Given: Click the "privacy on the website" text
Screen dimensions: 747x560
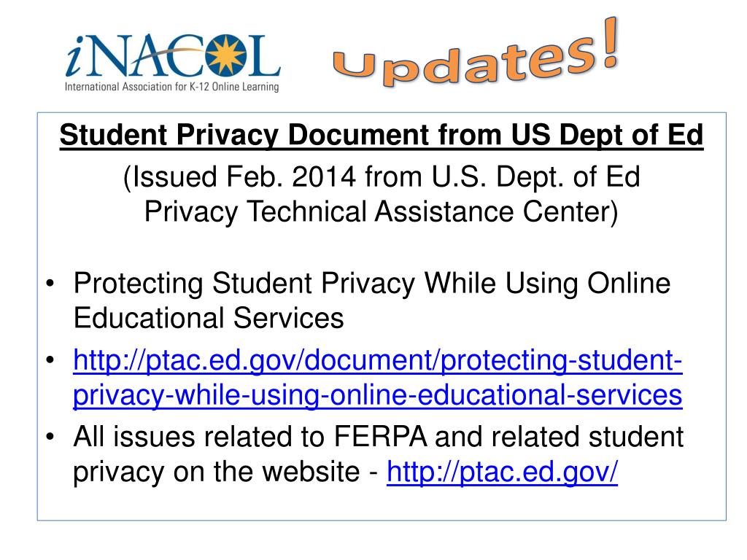Looking at the screenshot, I should point(219,473).
